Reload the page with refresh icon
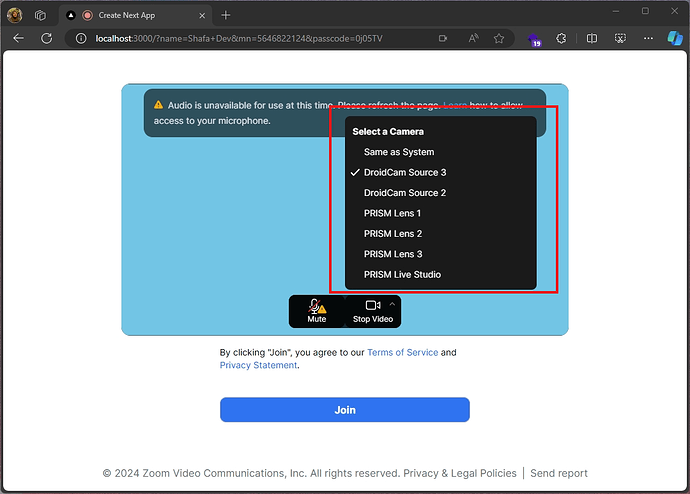Image resolution: width=690 pixels, height=494 pixels. click(47, 38)
